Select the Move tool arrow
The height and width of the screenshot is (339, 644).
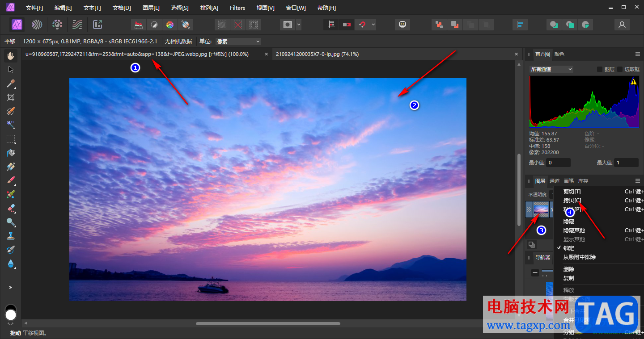(x=11, y=70)
